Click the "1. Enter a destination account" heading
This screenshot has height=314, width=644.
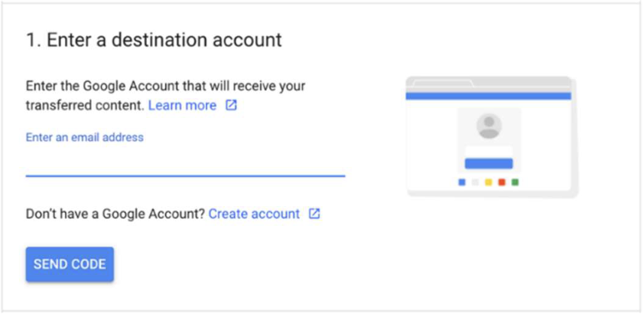[154, 40]
